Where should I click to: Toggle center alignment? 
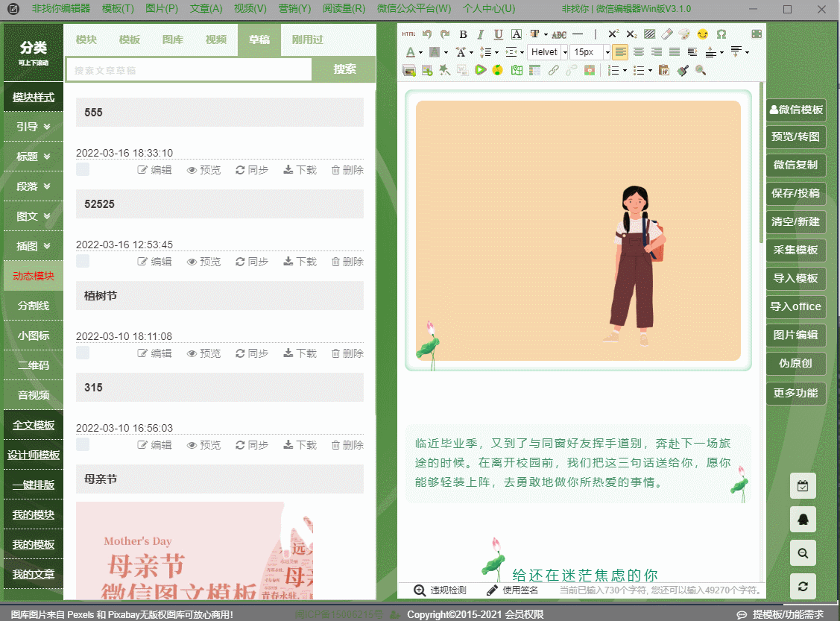click(x=639, y=52)
